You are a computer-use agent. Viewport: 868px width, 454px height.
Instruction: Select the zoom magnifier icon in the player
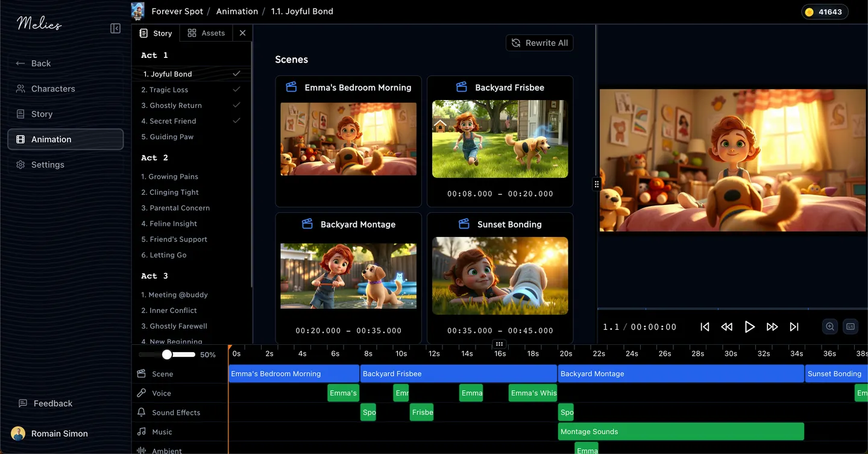tap(829, 326)
